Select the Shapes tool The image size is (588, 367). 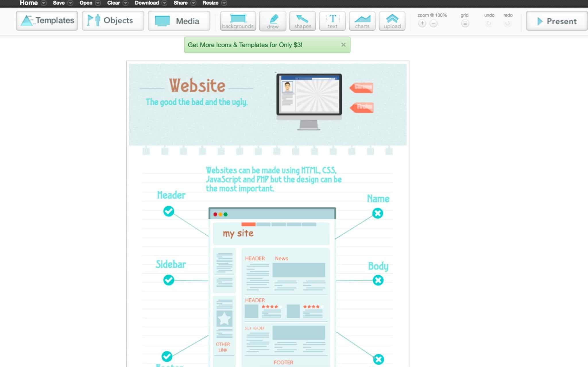(x=303, y=21)
